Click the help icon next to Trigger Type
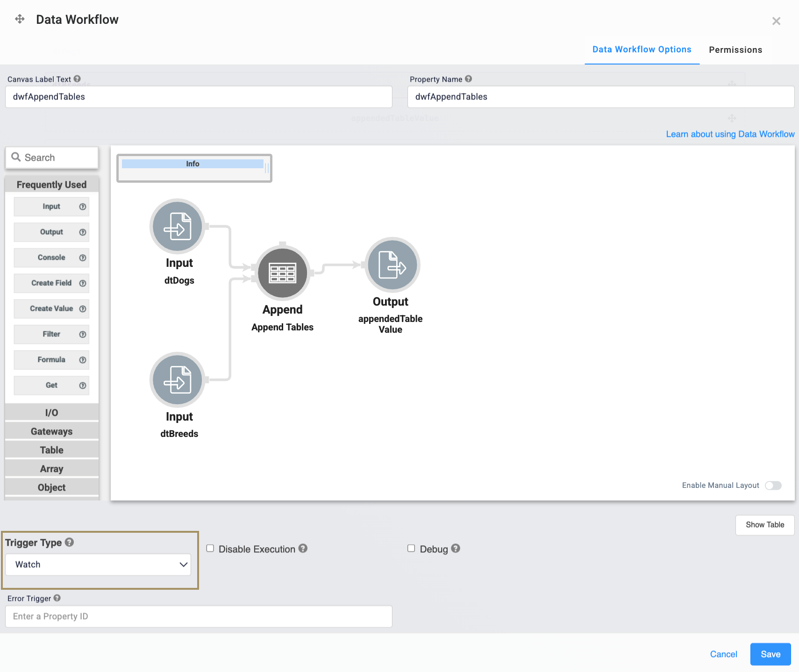The image size is (799, 672). tap(70, 542)
